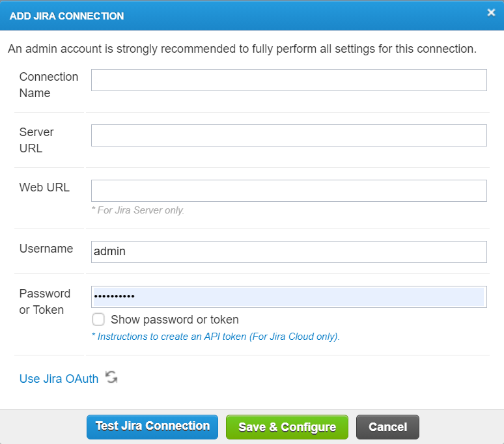Click Save & Configure
504x444 pixels.
[287, 427]
